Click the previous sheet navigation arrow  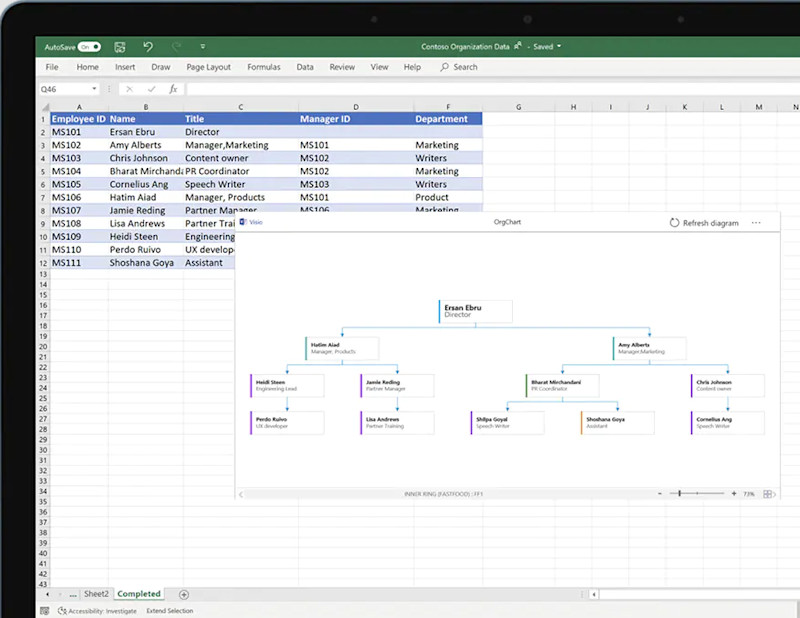[x=47, y=595]
